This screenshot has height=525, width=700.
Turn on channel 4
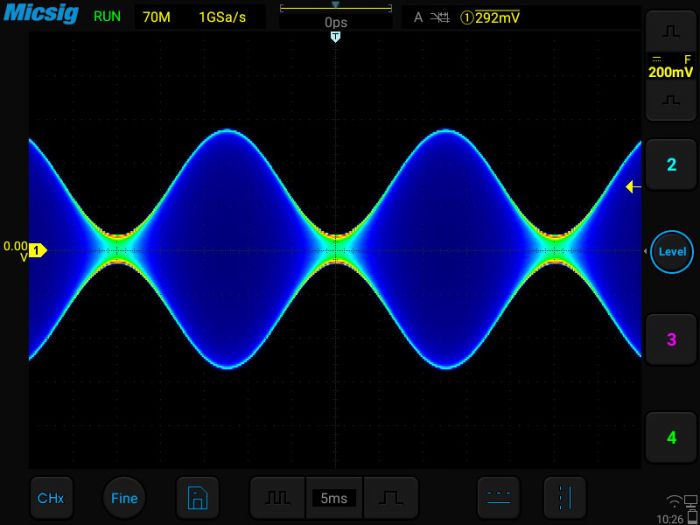pyautogui.click(x=671, y=438)
